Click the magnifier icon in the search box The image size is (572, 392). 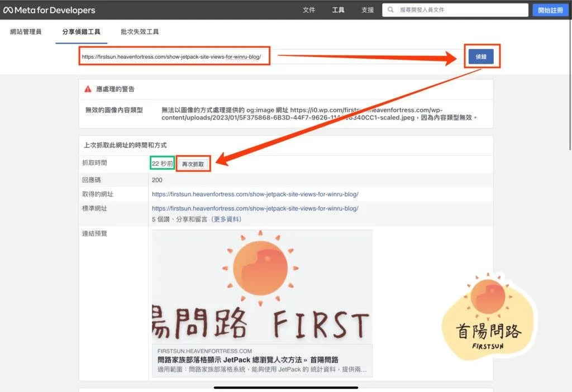coord(390,10)
